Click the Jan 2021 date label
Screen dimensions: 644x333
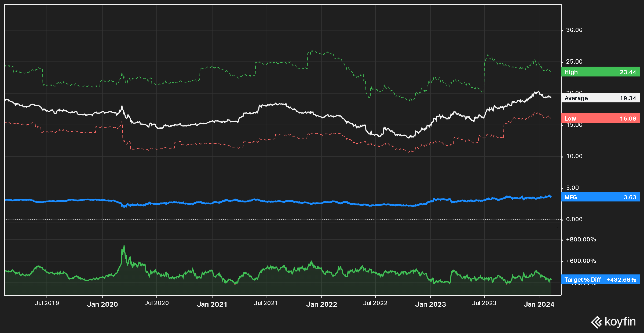212,304
